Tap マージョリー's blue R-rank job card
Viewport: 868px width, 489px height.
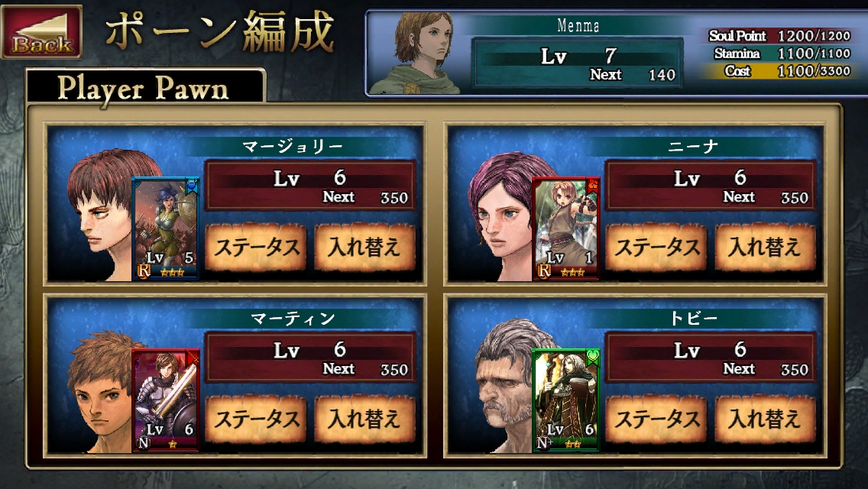pyautogui.click(x=166, y=228)
